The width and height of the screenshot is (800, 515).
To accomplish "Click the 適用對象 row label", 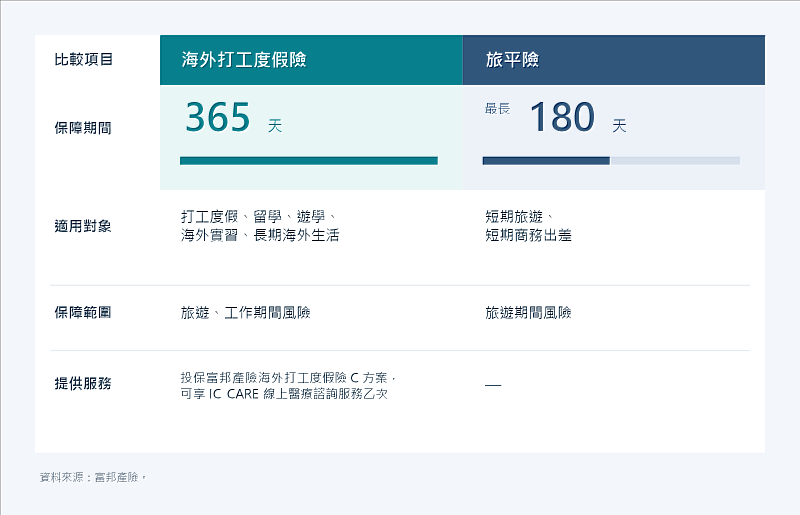I will [83, 226].
